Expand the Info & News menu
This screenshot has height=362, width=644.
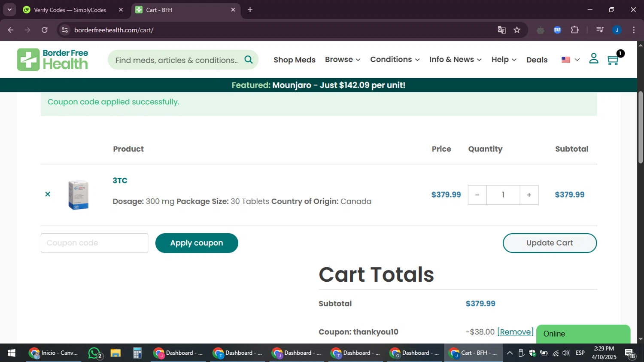[x=456, y=59]
